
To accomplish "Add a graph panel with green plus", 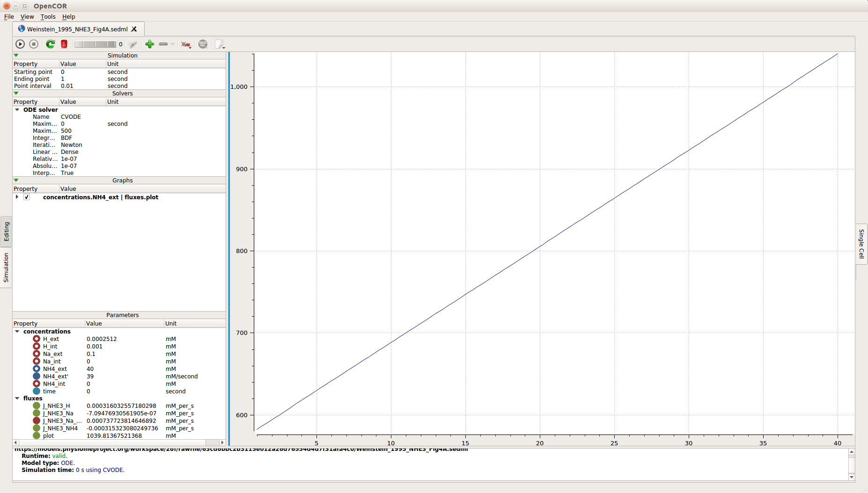I will (x=150, y=44).
